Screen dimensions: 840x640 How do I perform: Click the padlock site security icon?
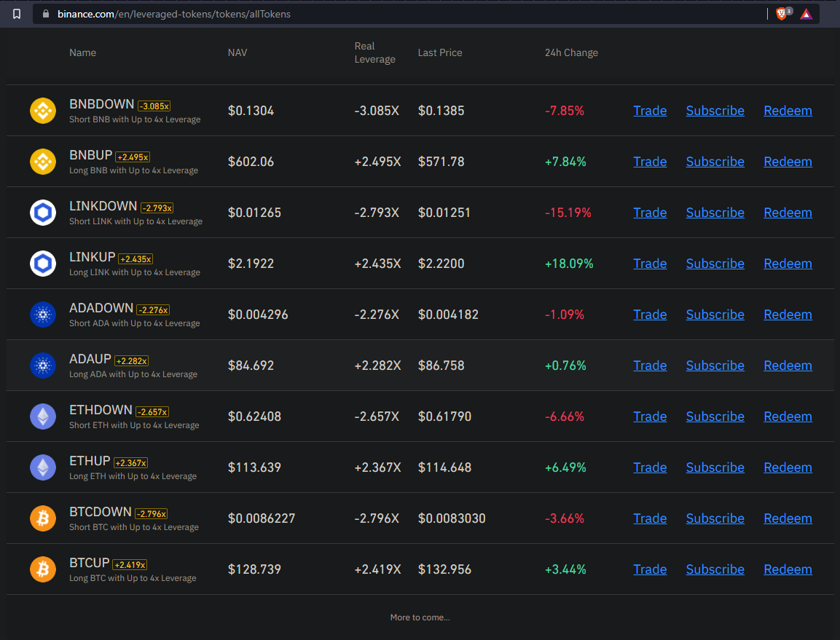pyautogui.click(x=46, y=14)
